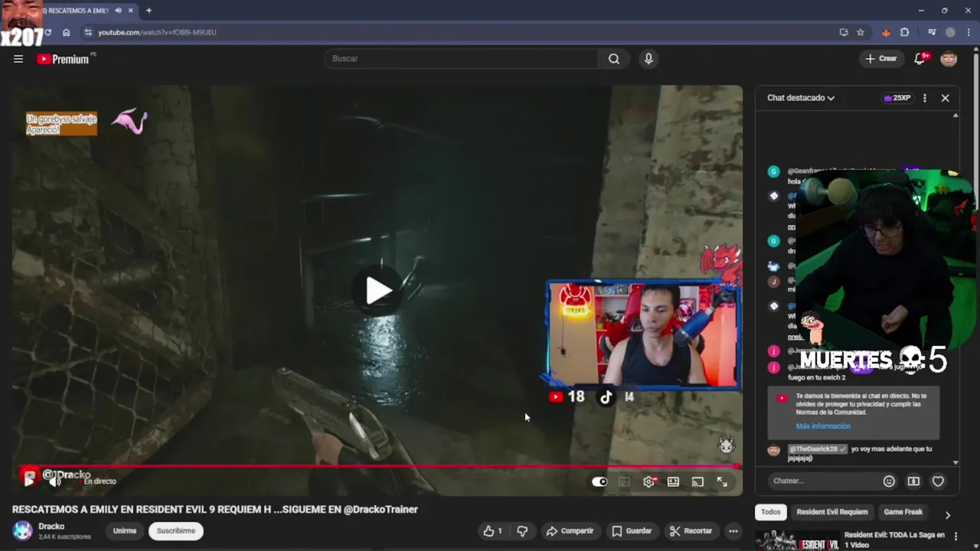Select the Game Freak chip
Image resolution: width=980 pixels, height=551 pixels.
(x=903, y=512)
